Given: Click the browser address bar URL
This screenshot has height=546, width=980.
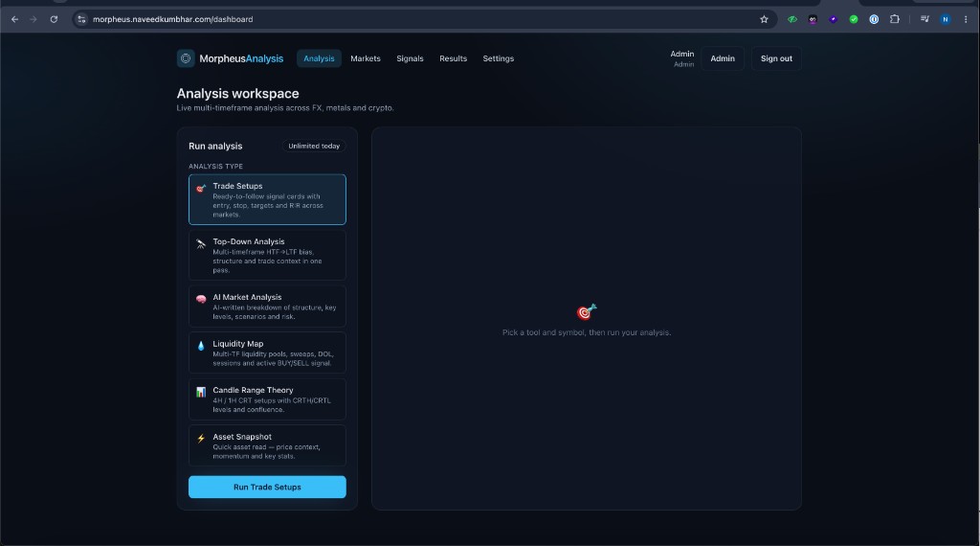Looking at the screenshot, I should pyautogui.click(x=172, y=19).
